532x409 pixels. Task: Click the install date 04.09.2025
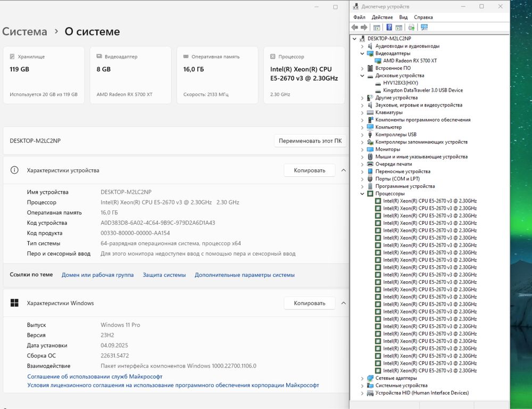coord(114,346)
